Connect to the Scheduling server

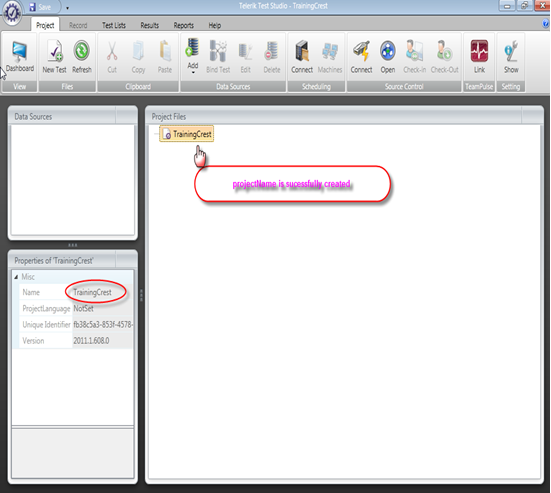[x=302, y=56]
